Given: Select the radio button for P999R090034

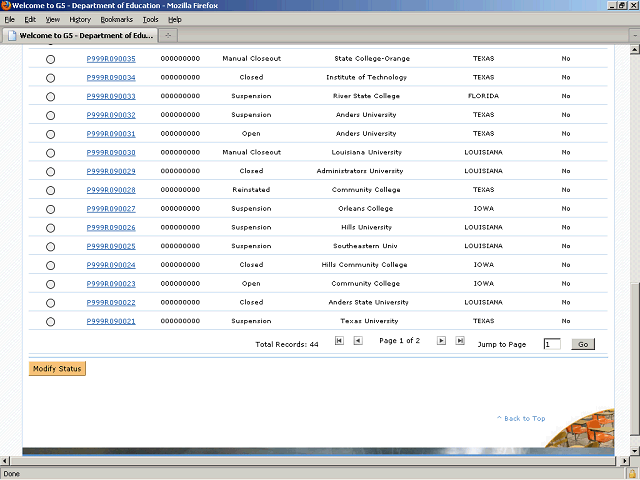Looking at the screenshot, I should point(50,78).
